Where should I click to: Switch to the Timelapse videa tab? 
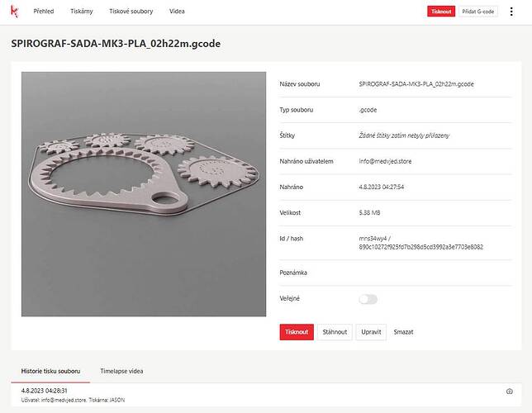coord(121,371)
